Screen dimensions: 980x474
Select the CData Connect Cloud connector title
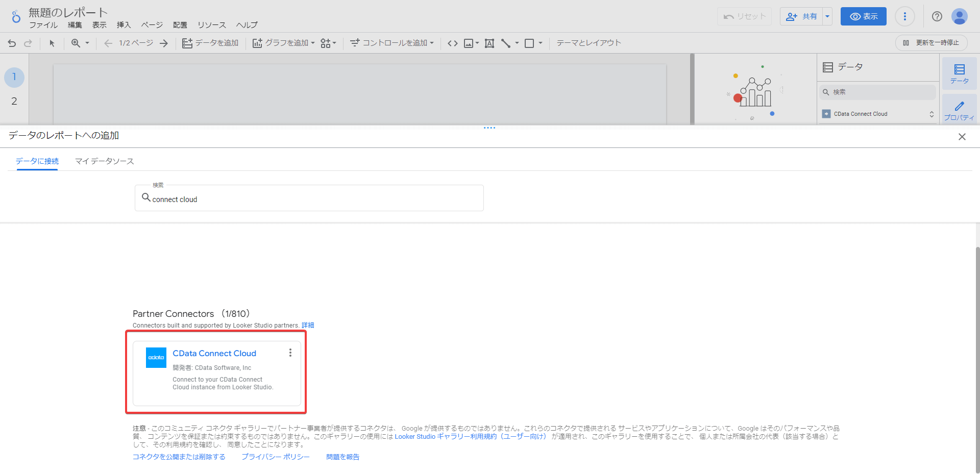pyautogui.click(x=214, y=353)
